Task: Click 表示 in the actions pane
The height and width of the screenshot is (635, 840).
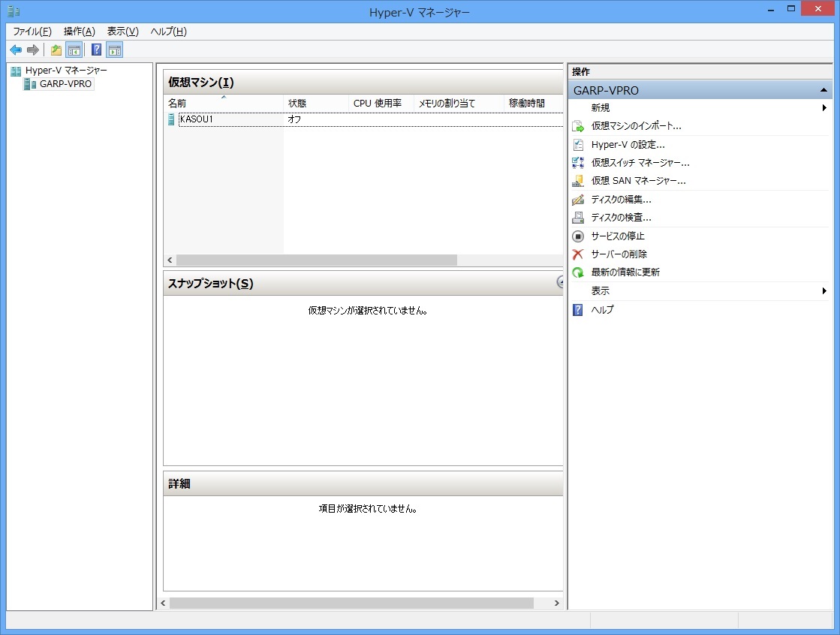Action: click(601, 291)
